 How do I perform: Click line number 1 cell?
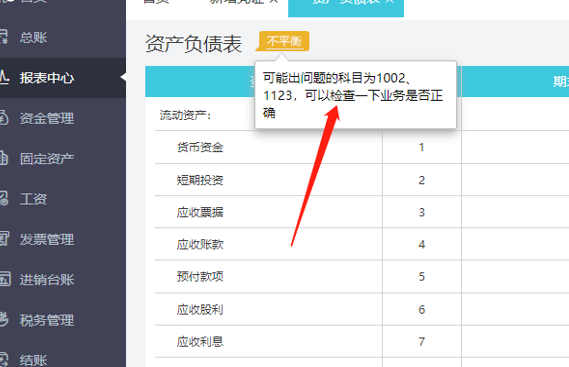click(422, 147)
